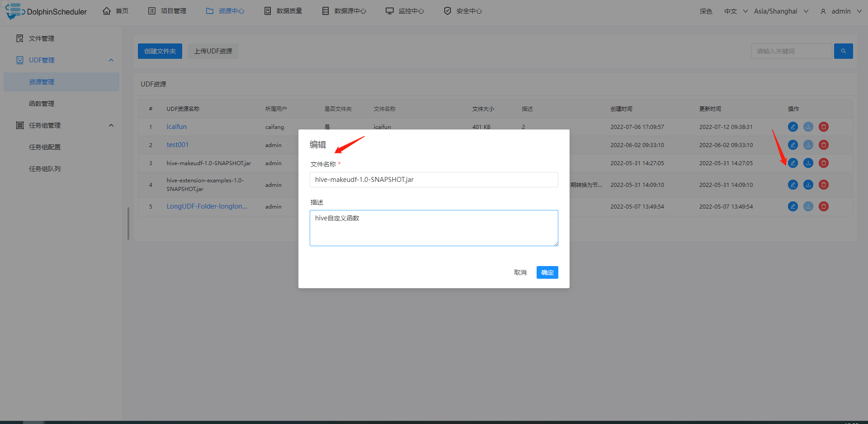
Task: Download icon for icaifun row
Action: point(808,127)
